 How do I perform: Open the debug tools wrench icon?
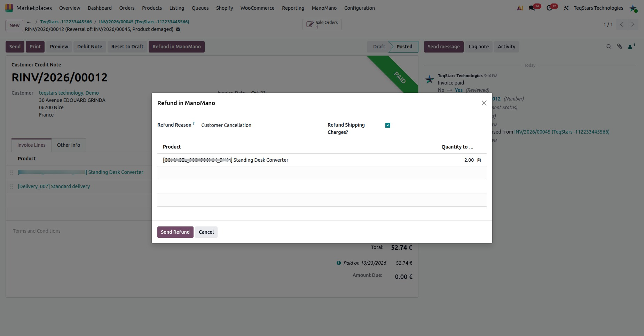(x=566, y=8)
